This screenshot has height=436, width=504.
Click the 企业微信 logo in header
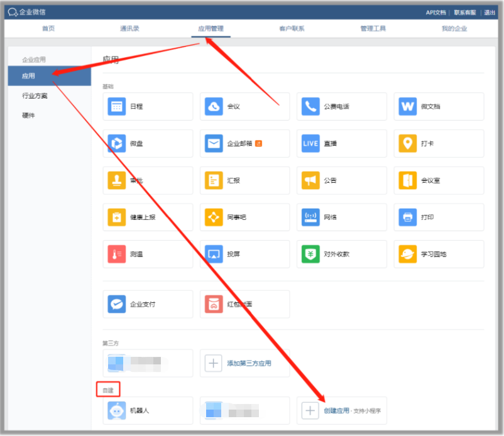pos(26,12)
